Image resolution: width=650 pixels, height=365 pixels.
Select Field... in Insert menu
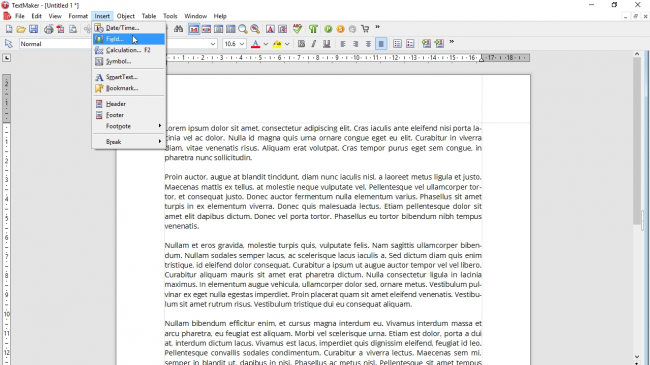coord(129,39)
